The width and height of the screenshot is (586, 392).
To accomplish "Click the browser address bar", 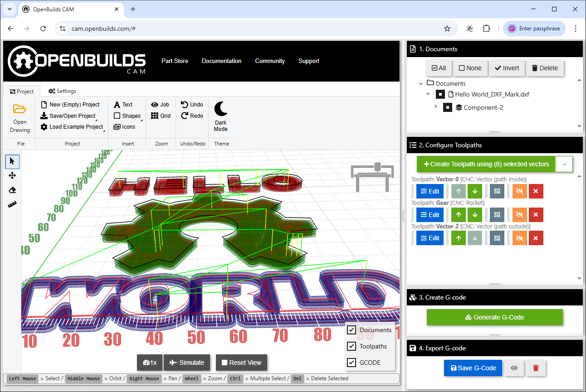I will pos(254,29).
